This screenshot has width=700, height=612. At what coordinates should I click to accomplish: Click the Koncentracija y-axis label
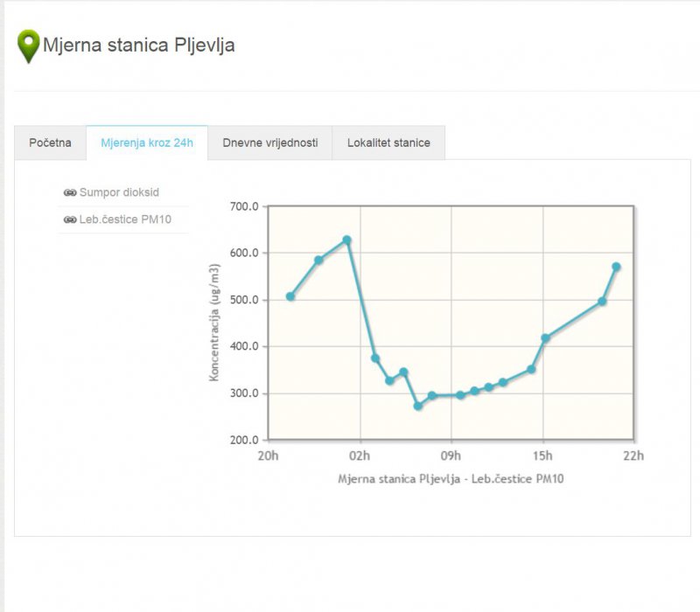(x=214, y=324)
